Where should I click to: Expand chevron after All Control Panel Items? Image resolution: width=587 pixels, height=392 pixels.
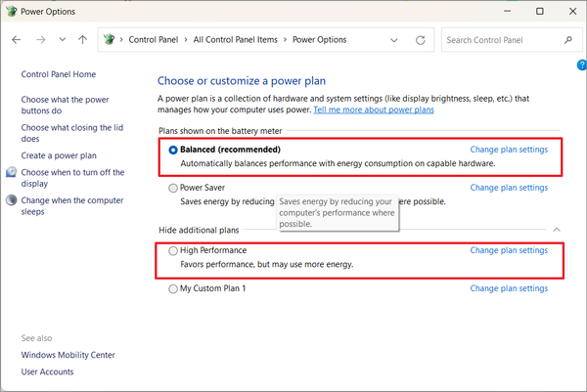[x=285, y=40]
